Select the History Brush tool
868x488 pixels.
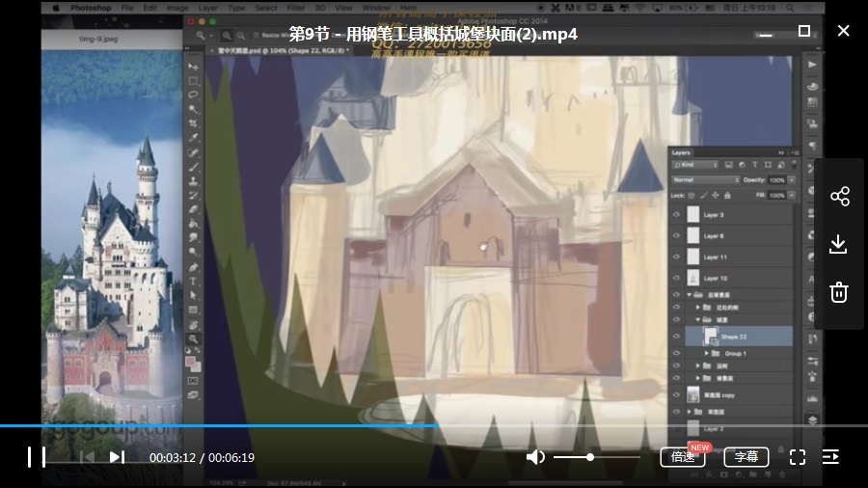click(193, 196)
